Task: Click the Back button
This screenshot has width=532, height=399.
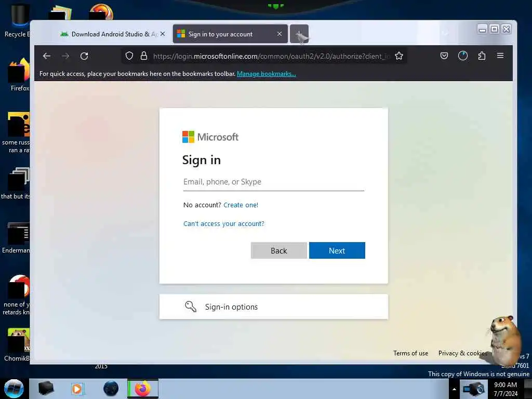Action: [279, 250]
